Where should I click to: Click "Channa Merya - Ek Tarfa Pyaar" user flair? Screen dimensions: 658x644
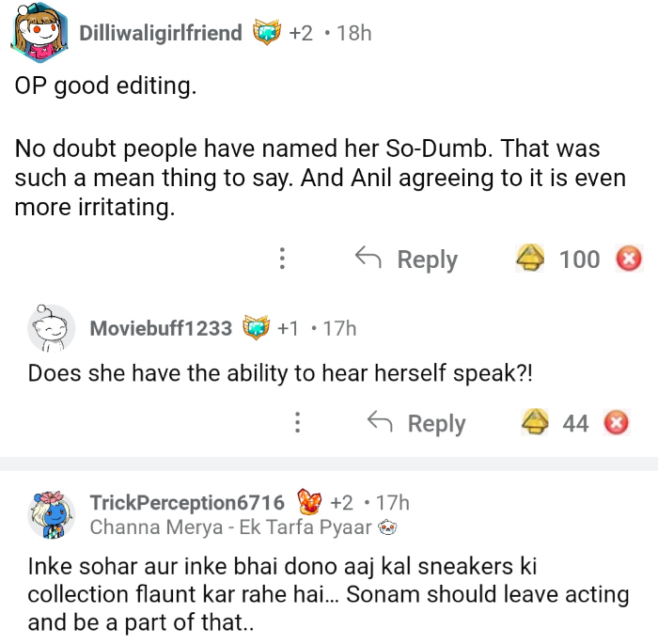[230, 527]
